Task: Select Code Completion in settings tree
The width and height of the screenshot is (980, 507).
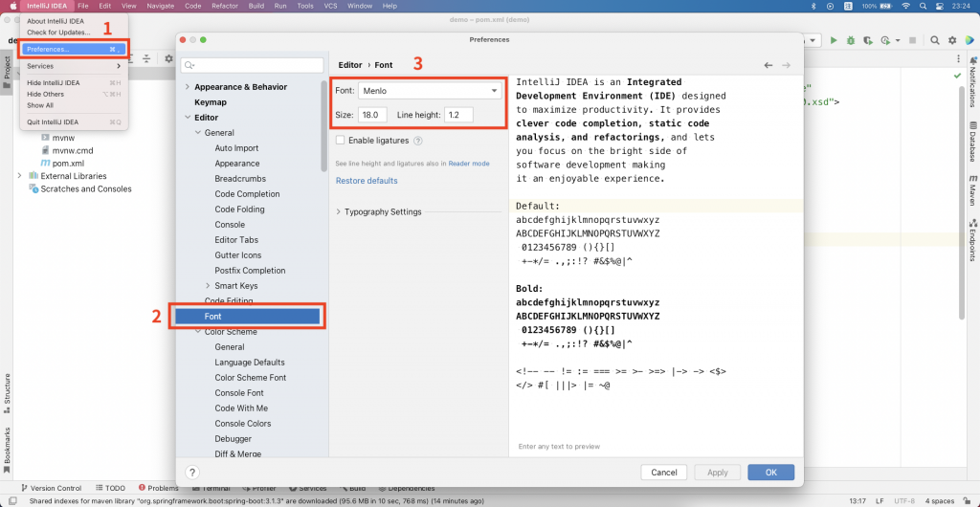Action: click(x=247, y=194)
